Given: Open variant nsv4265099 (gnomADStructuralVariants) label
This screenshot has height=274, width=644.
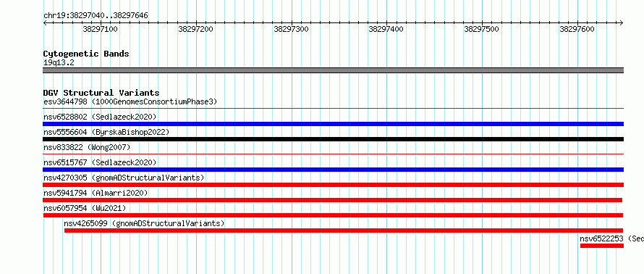Looking at the screenshot, I should 144,223.
